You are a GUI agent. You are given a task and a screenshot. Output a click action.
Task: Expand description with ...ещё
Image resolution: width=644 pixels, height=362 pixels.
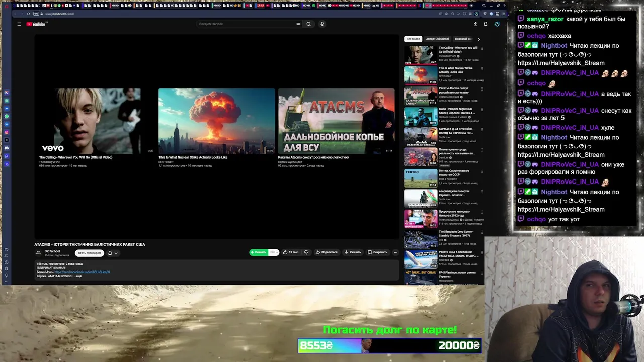coord(78,276)
